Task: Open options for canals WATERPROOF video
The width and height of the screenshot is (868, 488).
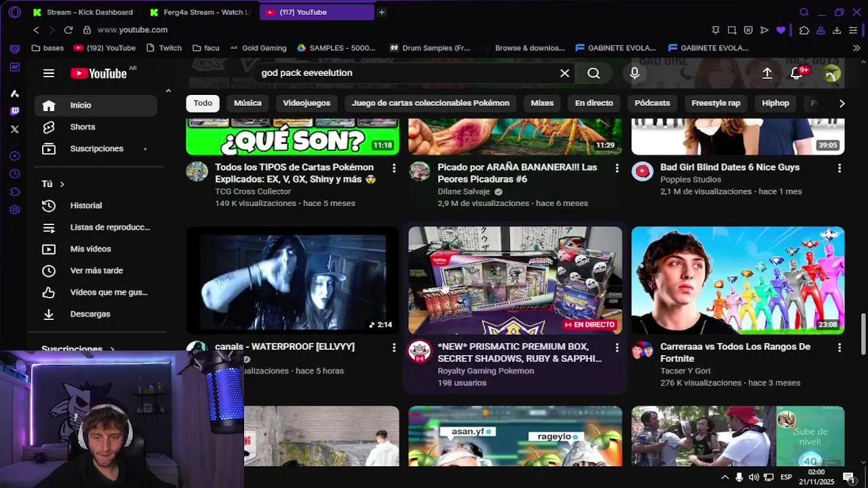Action: 394,347
